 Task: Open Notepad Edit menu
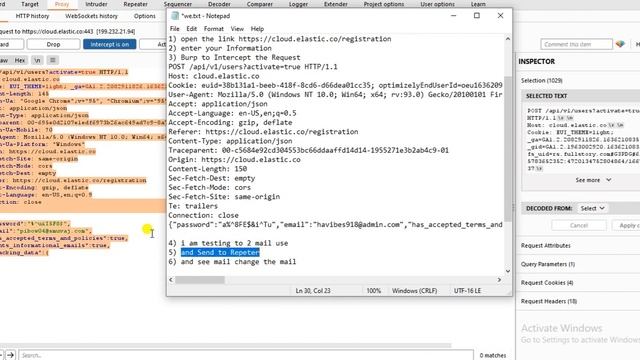coord(191,29)
